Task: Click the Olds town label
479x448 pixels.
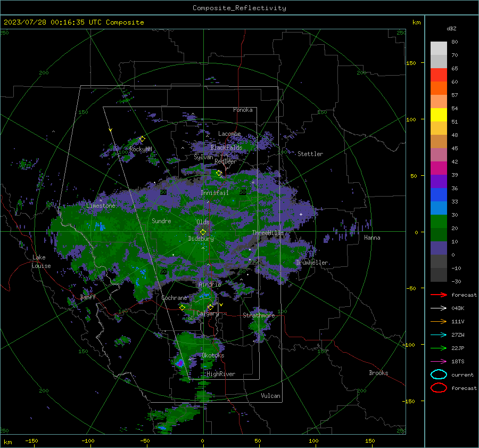Action: click(203, 222)
